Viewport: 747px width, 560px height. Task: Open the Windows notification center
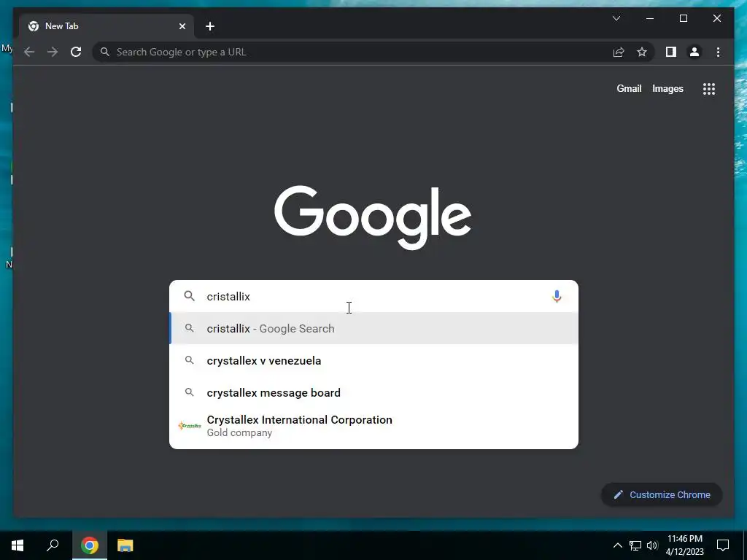[723, 545]
